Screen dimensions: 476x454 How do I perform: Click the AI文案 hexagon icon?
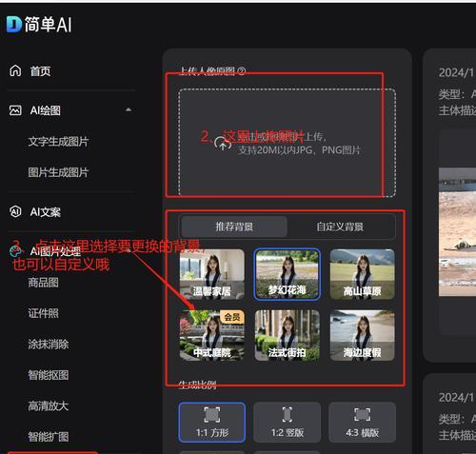[x=15, y=211]
